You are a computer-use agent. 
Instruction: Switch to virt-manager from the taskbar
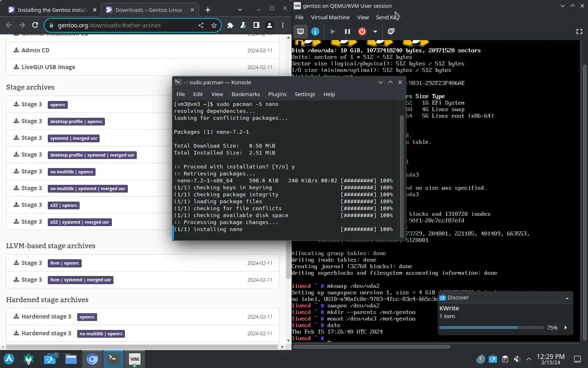pyautogui.click(x=134, y=359)
